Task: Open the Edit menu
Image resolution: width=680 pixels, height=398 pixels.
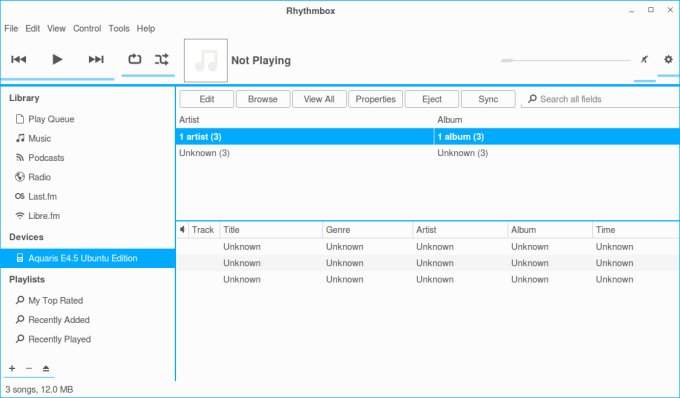Action: [x=33, y=29]
